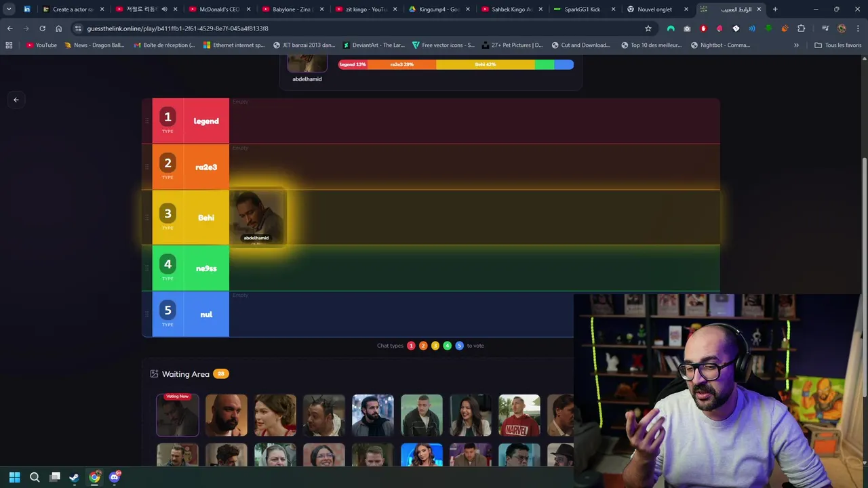This screenshot has height=488, width=868.
Task: Open the Chrome Extensions puzzle icon
Action: pos(801,28)
